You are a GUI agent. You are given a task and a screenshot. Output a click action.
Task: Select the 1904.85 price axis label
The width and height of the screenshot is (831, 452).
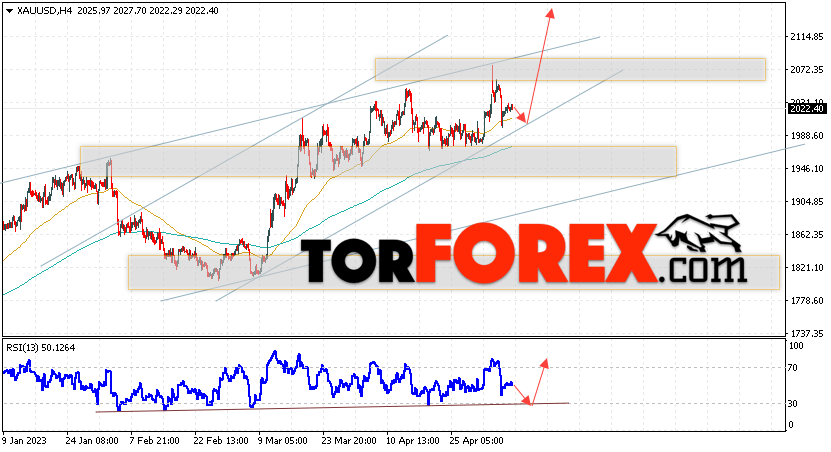pyautogui.click(x=807, y=201)
